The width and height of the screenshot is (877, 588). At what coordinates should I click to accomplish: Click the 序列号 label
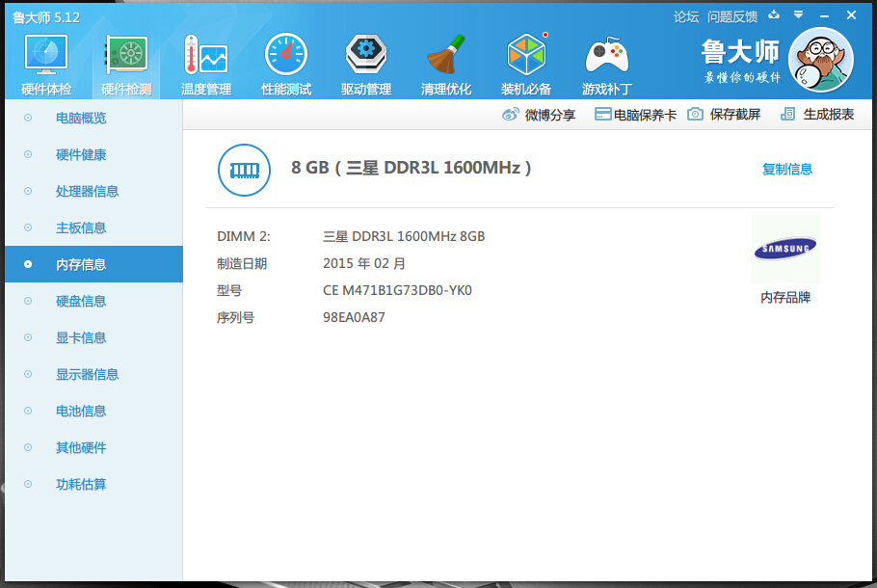click(x=235, y=318)
